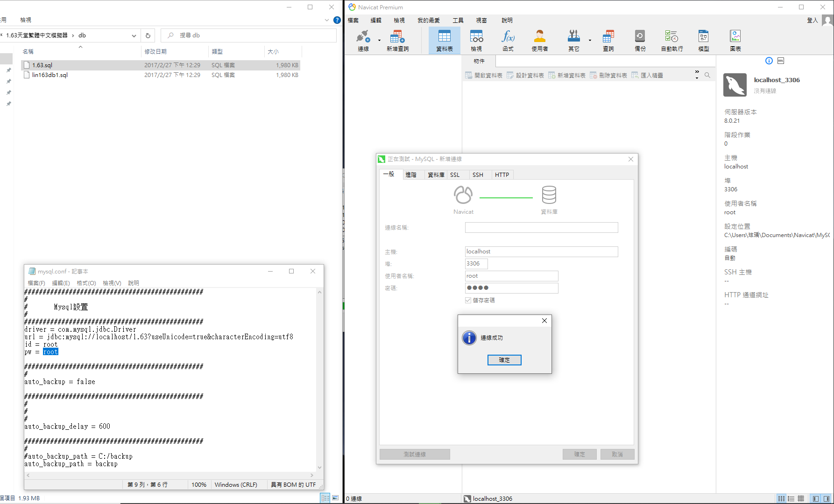This screenshot has height=504, width=834.
Task: Open the 編輯(E) menu in Notepad
Action: click(61, 283)
